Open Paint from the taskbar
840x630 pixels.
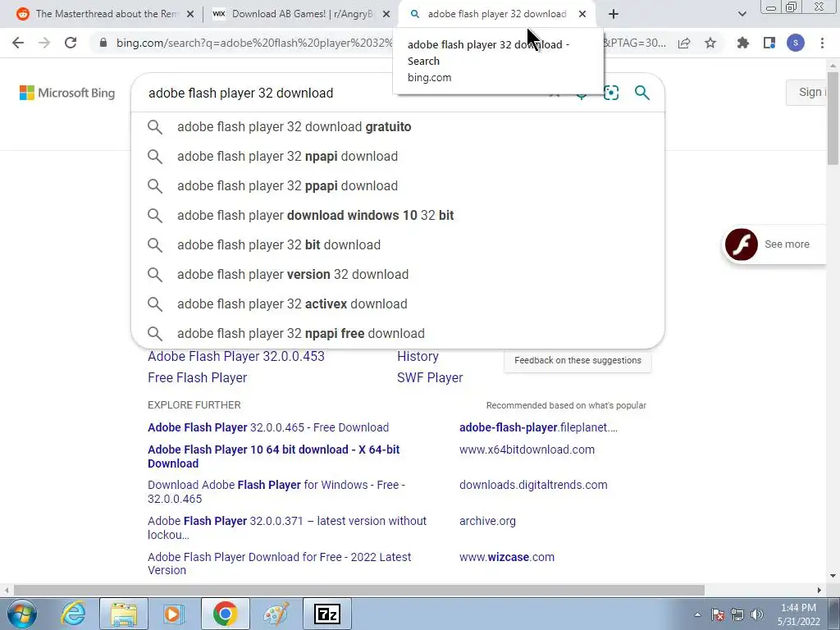pyautogui.click(x=276, y=614)
